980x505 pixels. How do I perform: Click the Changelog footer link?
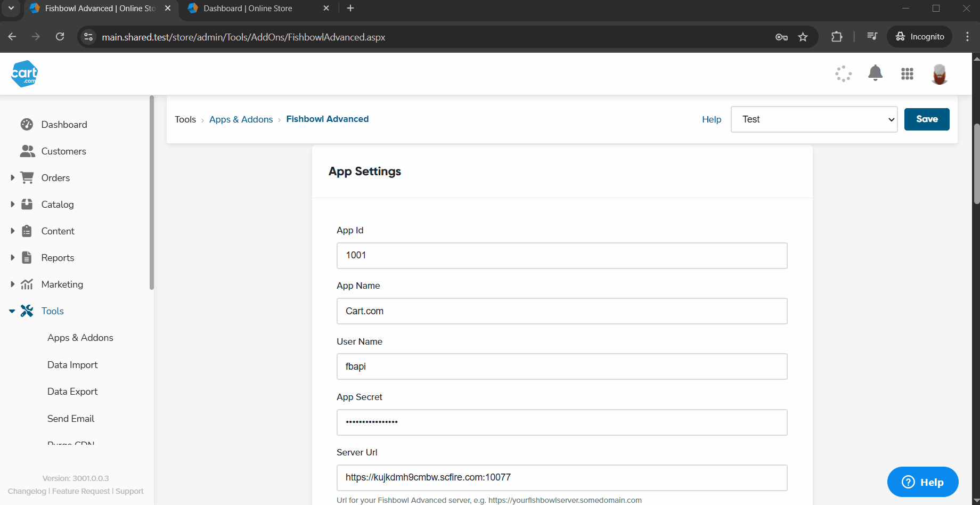coord(27,491)
